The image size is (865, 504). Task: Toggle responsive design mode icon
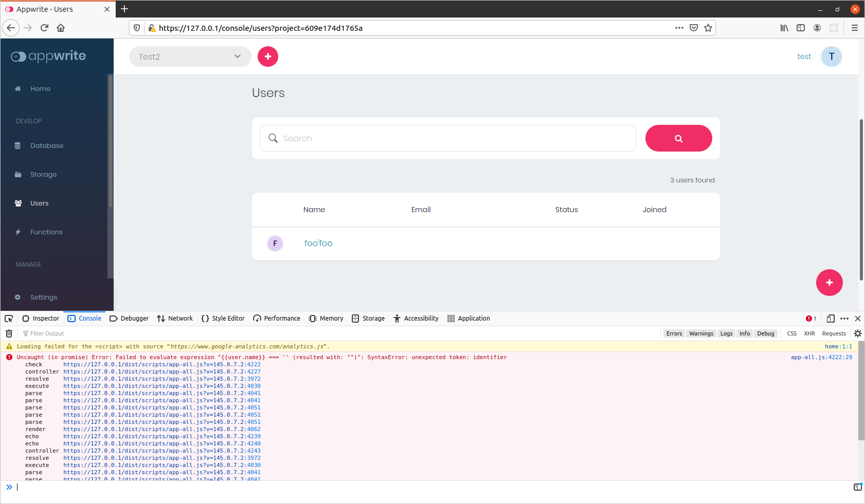(x=831, y=319)
